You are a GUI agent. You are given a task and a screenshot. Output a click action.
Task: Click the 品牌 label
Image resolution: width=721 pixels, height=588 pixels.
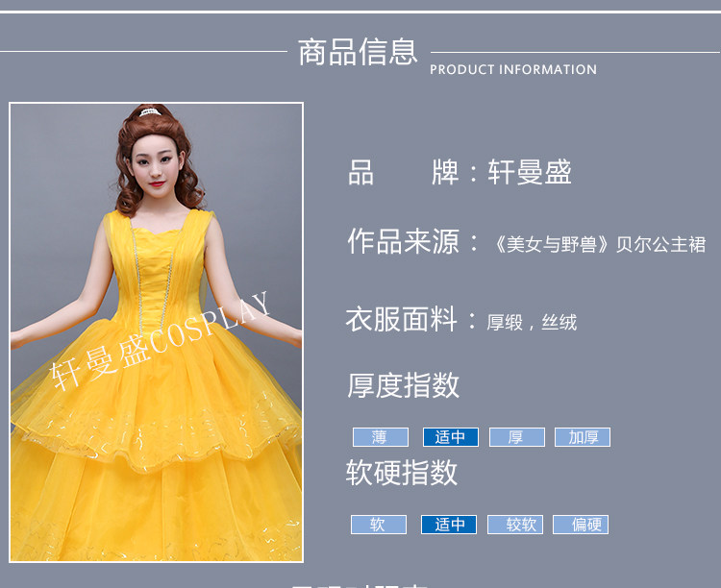pos(403,172)
